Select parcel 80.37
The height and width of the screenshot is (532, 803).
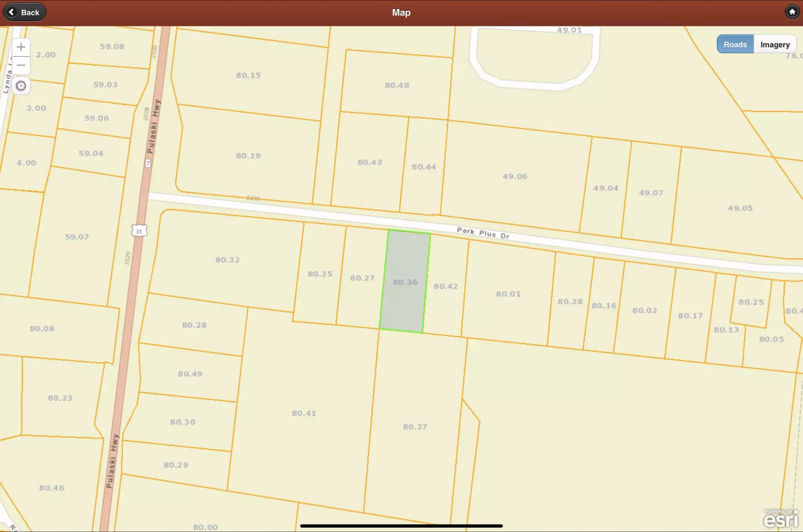tap(415, 427)
